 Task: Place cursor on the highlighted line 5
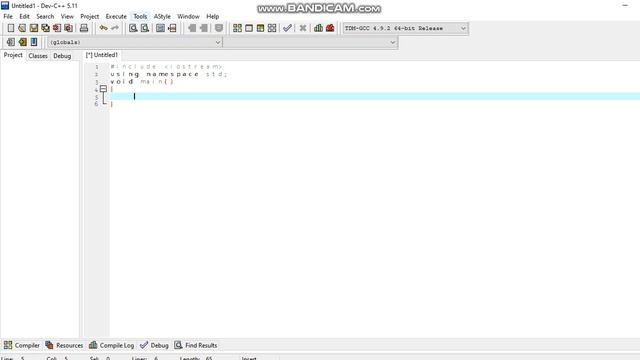[375, 96]
